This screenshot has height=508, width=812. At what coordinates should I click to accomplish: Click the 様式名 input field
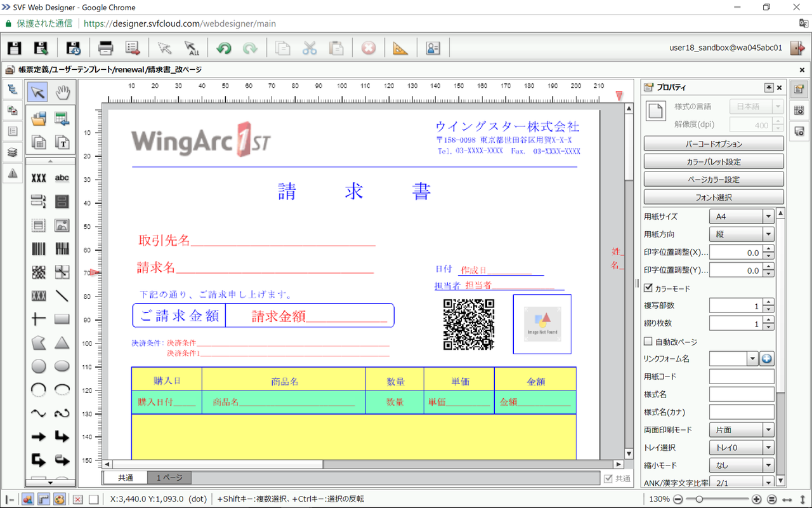coord(742,394)
